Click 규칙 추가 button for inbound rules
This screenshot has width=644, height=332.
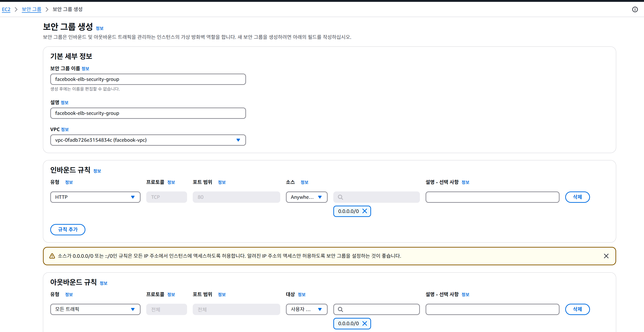67,229
